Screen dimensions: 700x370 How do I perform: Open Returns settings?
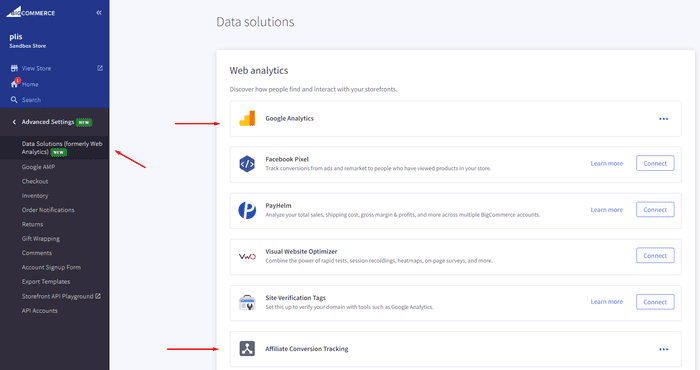pos(33,224)
